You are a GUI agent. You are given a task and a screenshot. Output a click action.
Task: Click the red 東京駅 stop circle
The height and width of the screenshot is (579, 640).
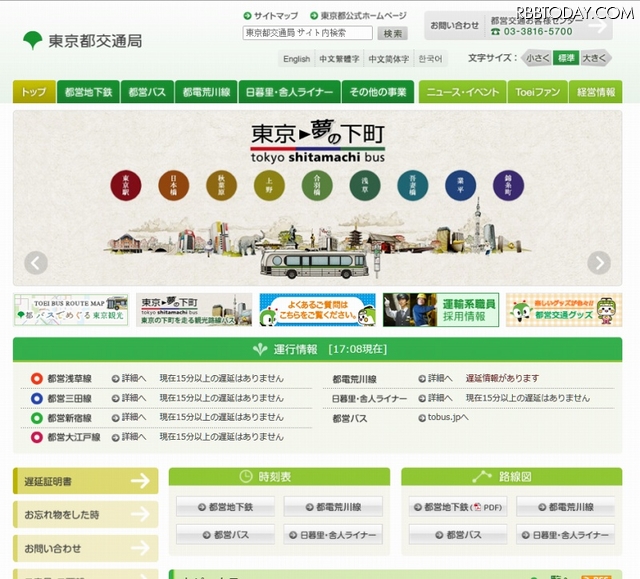tap(126, 185)
